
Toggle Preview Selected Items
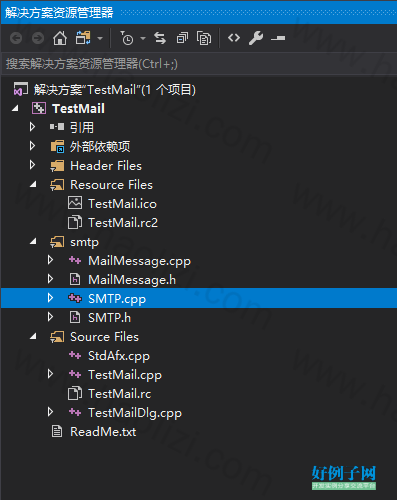click(x=278, y=39)
